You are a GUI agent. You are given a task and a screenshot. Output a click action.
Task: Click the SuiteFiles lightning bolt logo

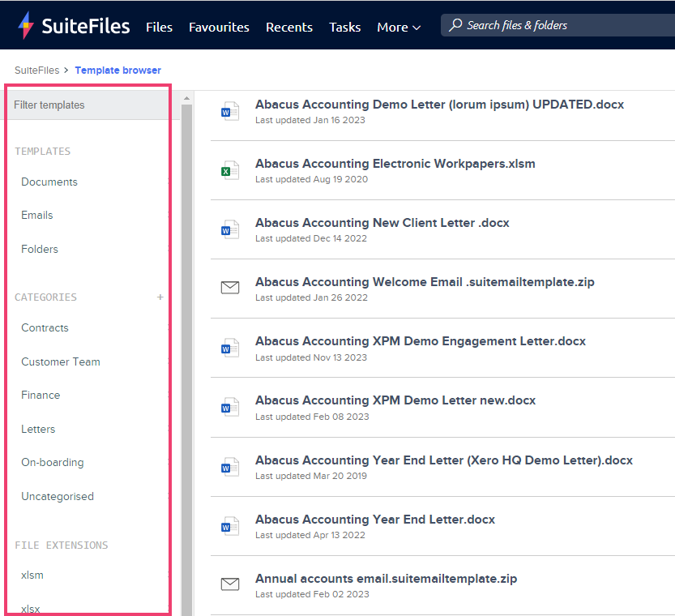(27, 24)
